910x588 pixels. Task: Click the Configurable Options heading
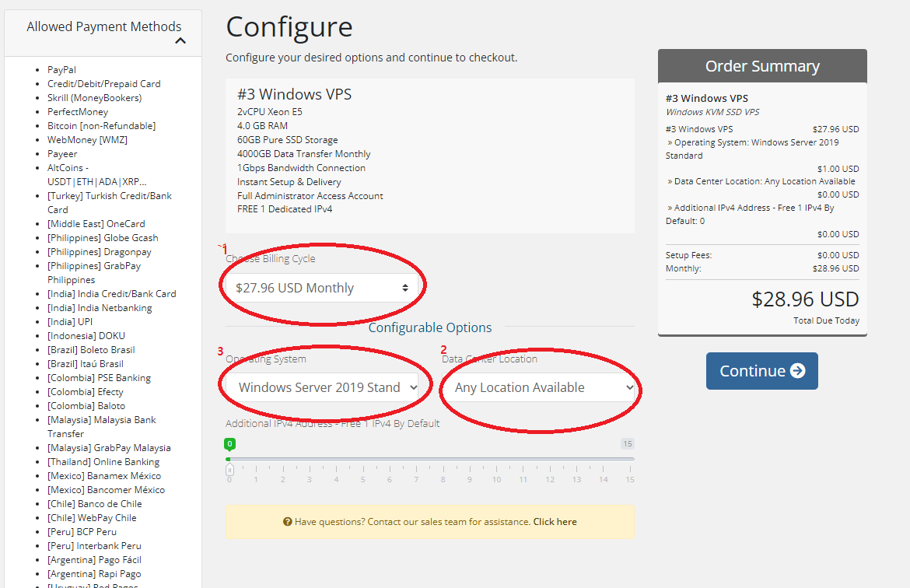coord(430,327)
